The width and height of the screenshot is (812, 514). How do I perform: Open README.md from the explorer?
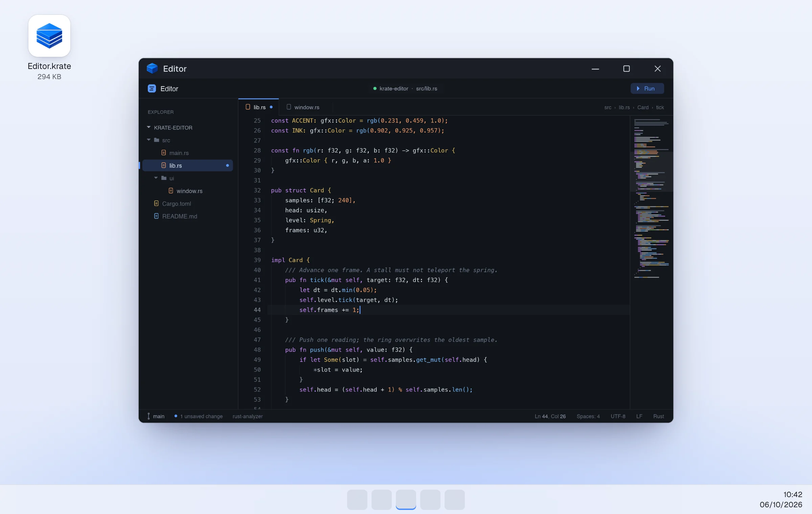coord(187,216)
